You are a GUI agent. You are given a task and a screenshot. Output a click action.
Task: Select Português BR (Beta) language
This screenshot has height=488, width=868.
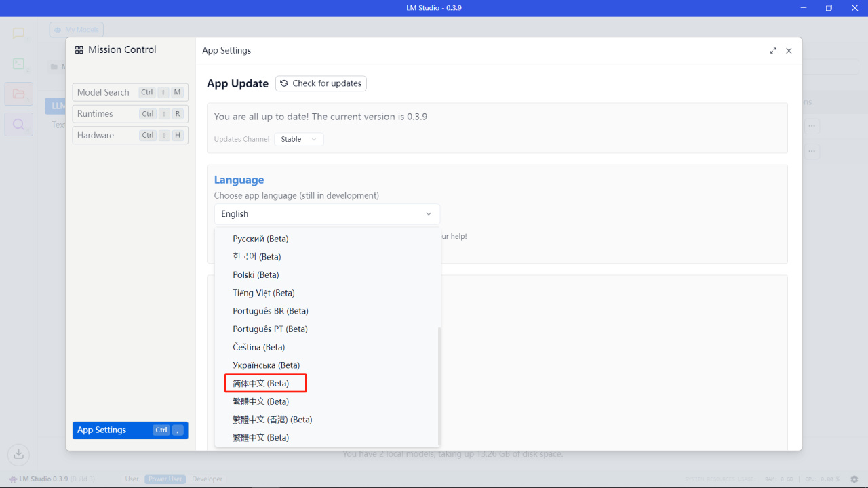pyautogui.click(x=327, y=311)
